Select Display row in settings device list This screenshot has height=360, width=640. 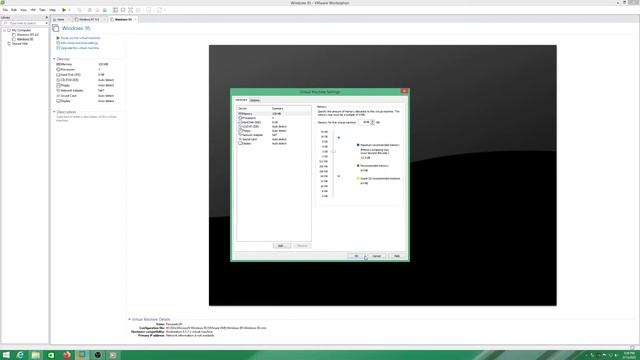(x=274, y=143)
